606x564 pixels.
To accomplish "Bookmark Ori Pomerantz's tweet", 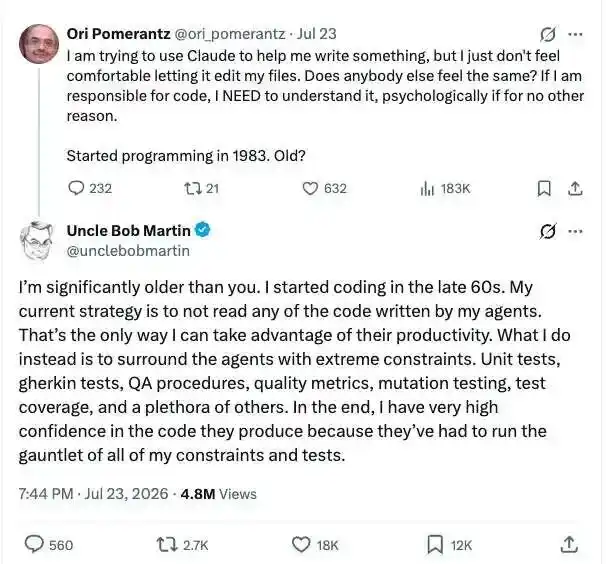I will tap(544, 189).
